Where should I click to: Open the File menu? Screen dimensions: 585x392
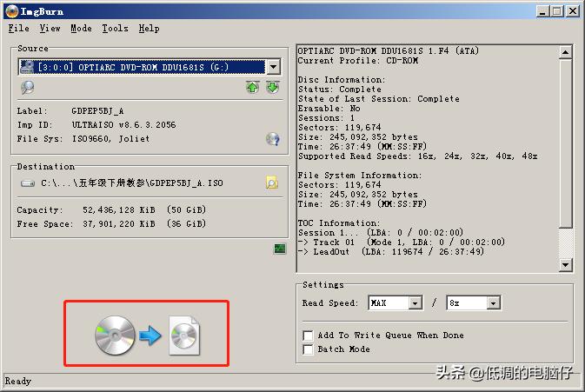click(18, 29)
